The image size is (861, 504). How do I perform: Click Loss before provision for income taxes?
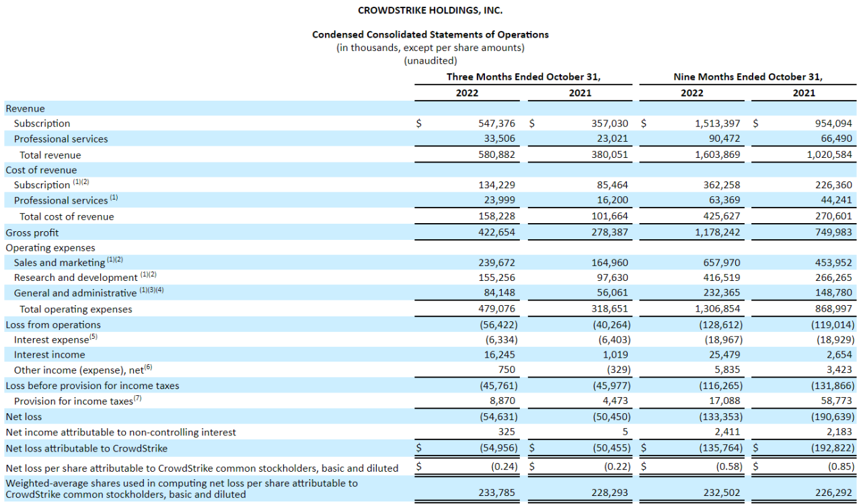coord(92,386)
